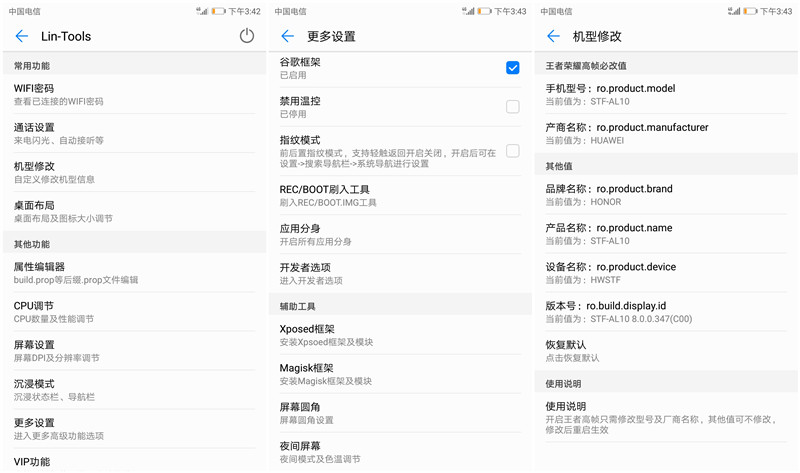Open Magisk框架 entry
800x473 pixels.
(x=400, y=374)
